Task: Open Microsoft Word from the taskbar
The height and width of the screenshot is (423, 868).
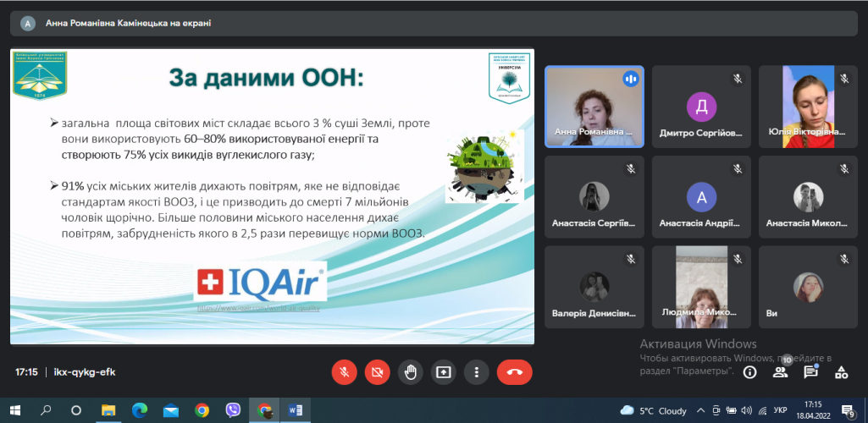Action: [296, 410]
